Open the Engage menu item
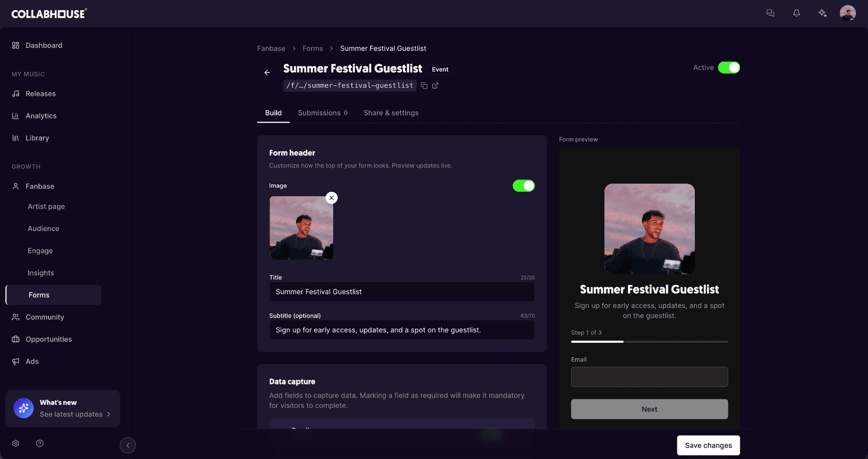The width and height of the screenshot is (868, 459). pos(40,251)
